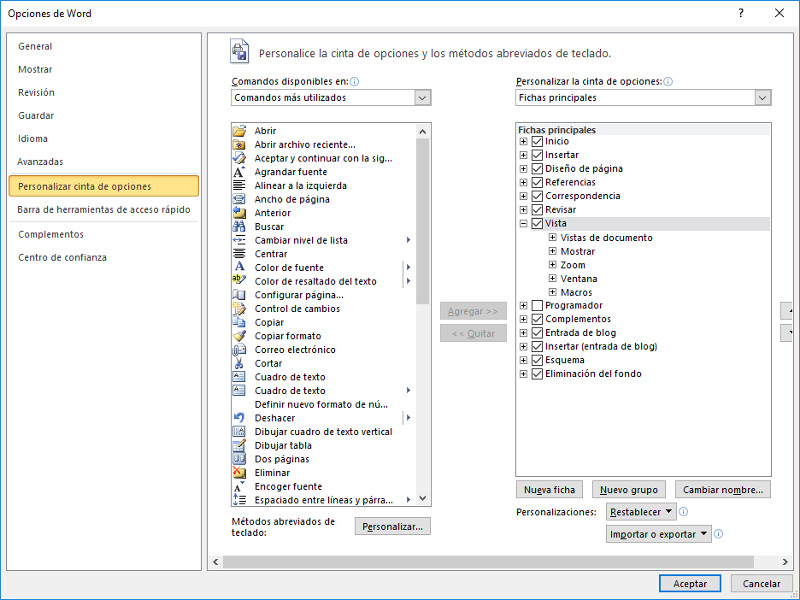Open the Restablecer dropdown button
The height and width of the screenshot is (600, 800).
[641, 512]
